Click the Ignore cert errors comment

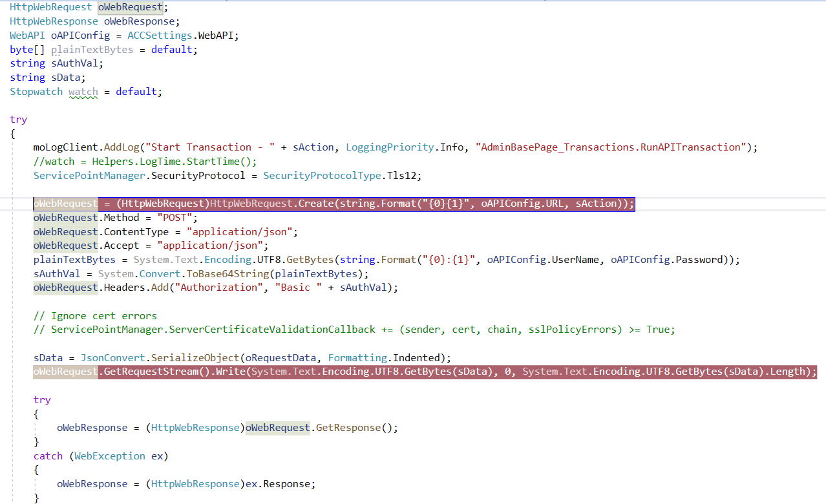(97, 315)
